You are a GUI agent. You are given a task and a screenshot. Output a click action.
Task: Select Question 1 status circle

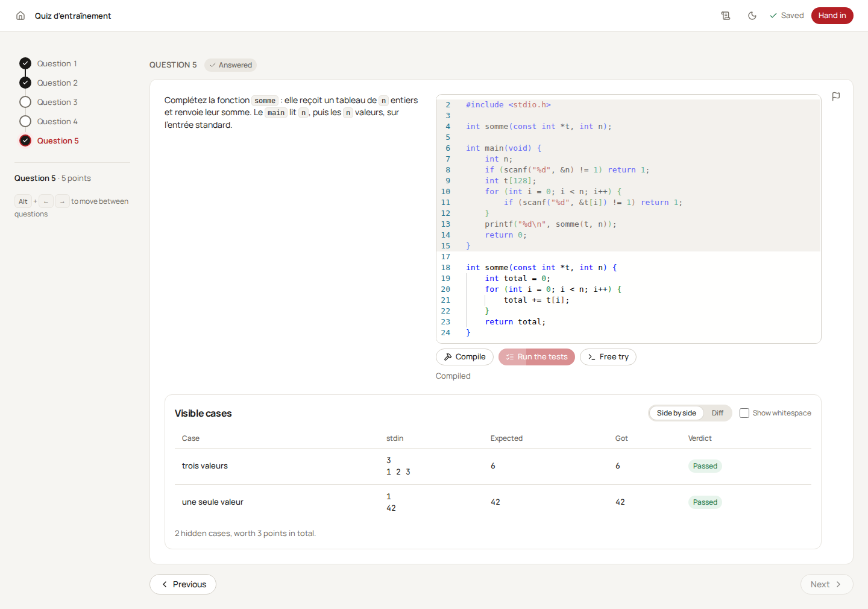tap(25, 63)
